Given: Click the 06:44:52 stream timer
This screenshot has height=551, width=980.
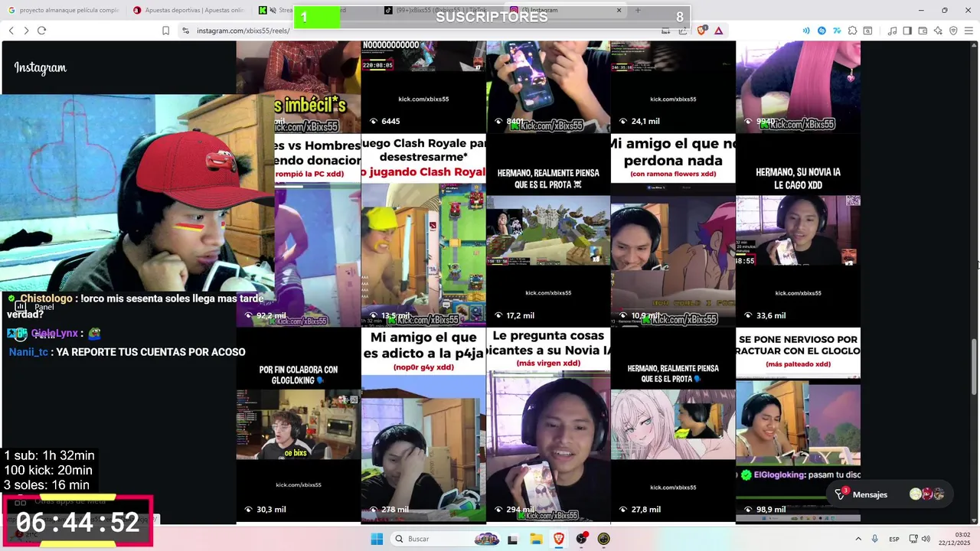Looking at the screenshot, I should pyautogui.click(x=78, y=523).
